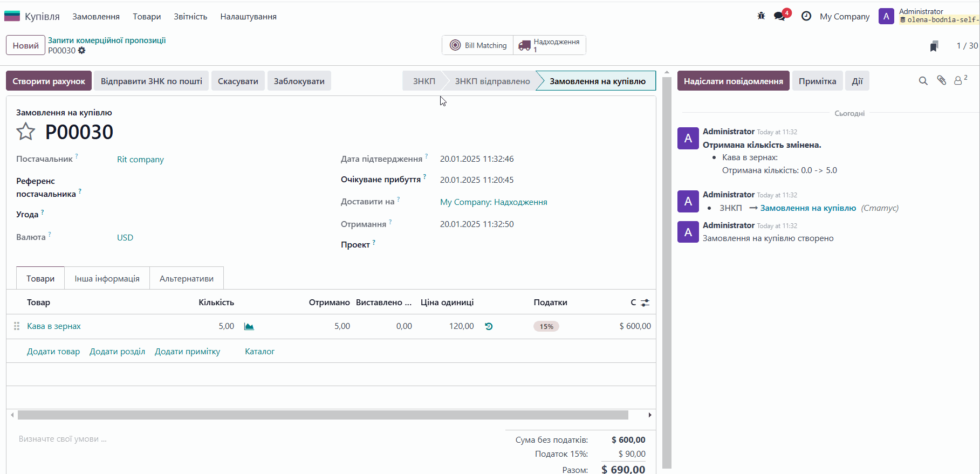The width and height of the screenshot is (980, 474).
Task: Click the ЗНКП status step
Action: [x=424, y=81]
